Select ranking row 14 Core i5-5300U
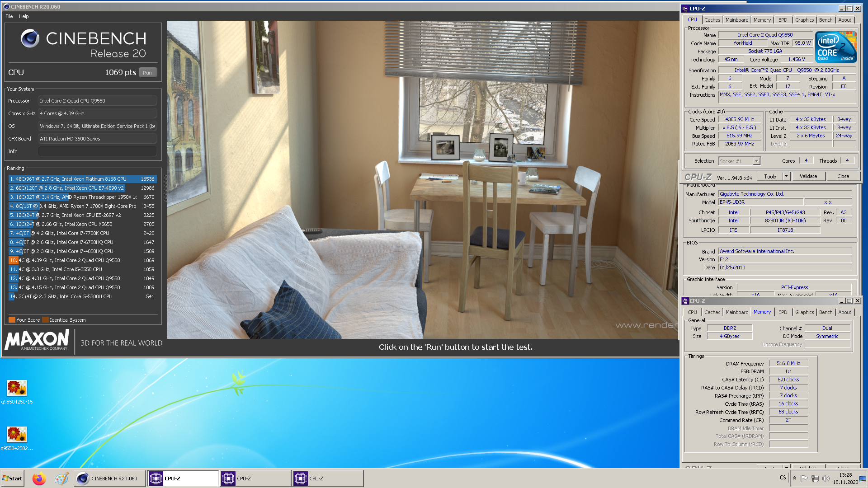Image resolution: width=868 pixels, height=488 pixels. click(82, 296)
